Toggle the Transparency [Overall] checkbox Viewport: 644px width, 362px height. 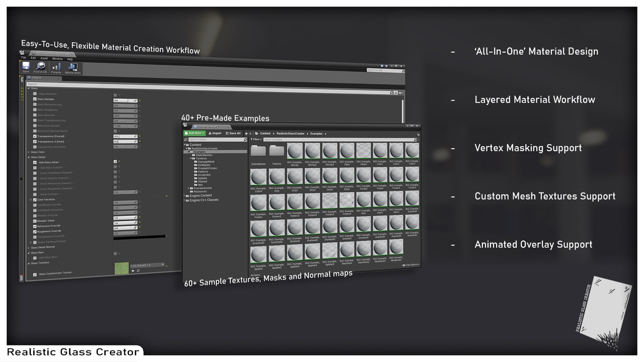[x=35, y=136]
